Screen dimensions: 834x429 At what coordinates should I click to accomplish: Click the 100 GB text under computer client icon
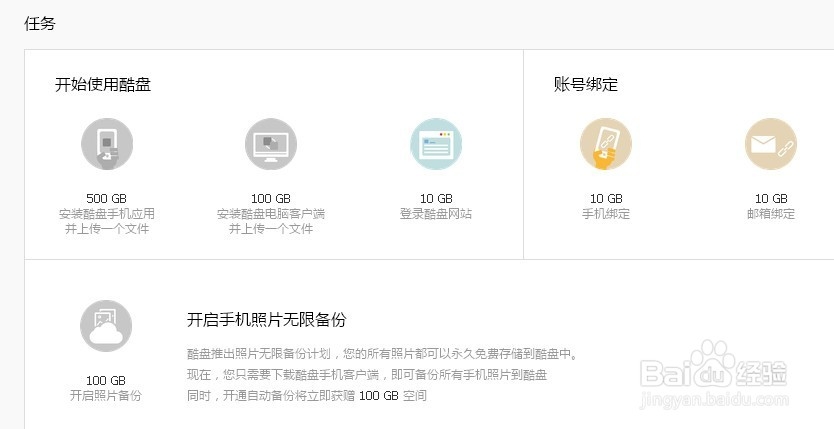pos(271,199)
